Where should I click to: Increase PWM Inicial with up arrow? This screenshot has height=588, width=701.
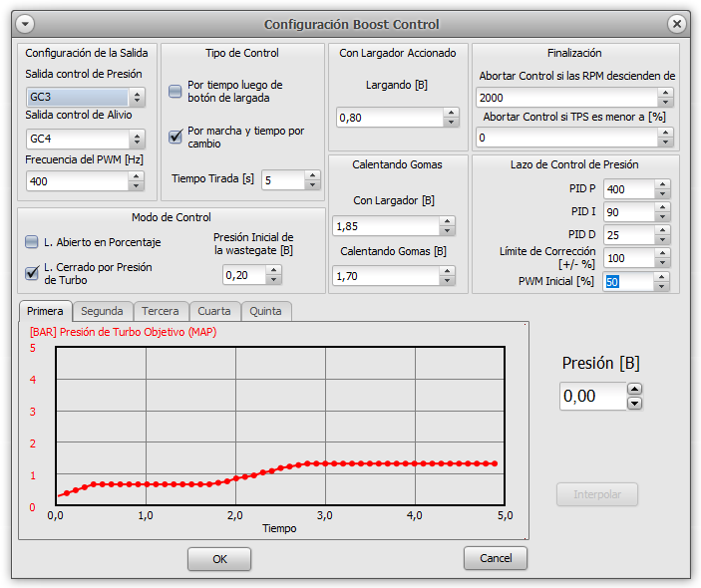point(662,277)
